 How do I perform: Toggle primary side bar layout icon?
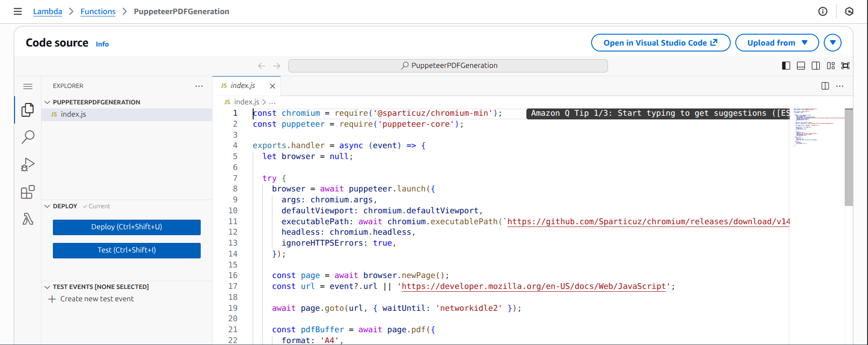point(786,66)
